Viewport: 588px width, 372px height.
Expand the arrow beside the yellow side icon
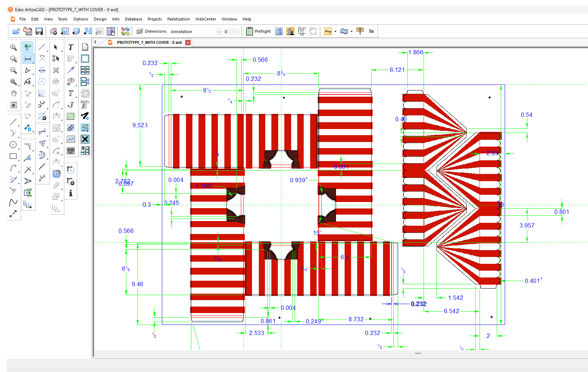(x=335, y=32)
